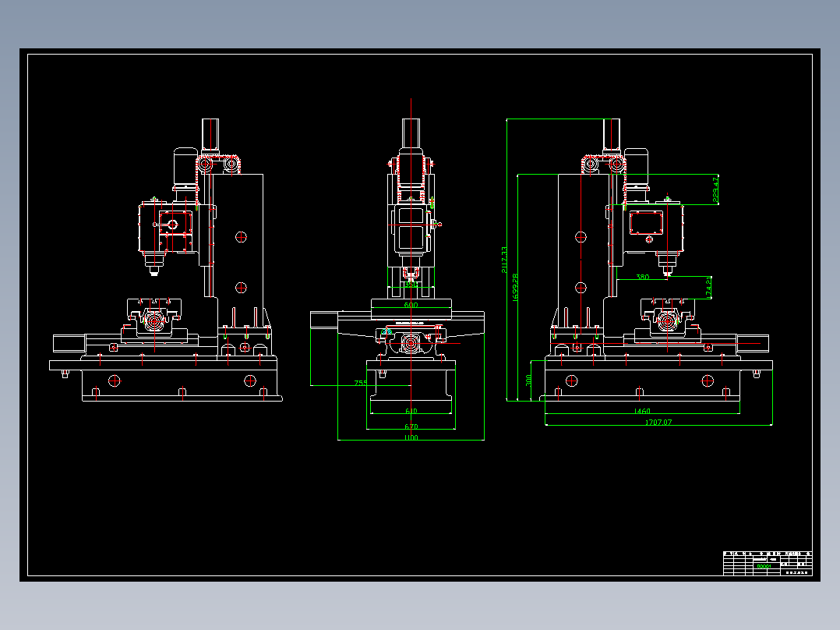Viewport: 840px width, 630px height.
Task: Select the 1707.07 overall width dimension
Action: 658,422
